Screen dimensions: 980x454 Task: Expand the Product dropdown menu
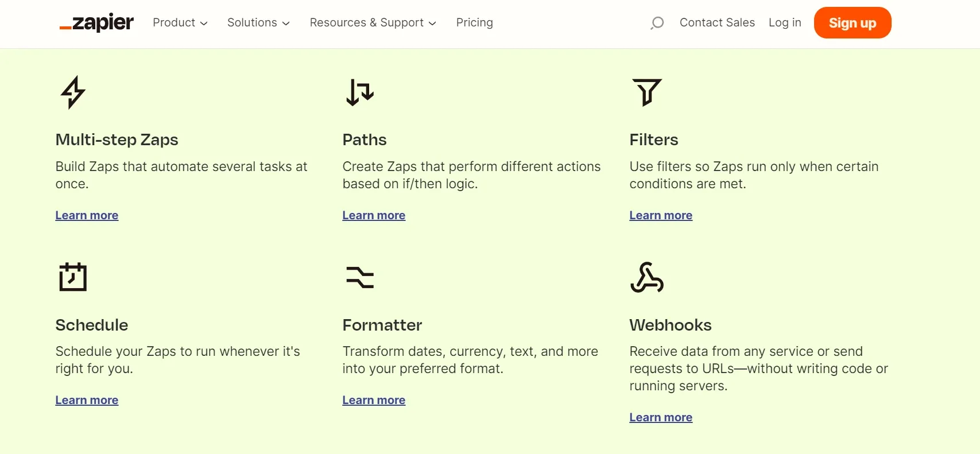[180, 22]
